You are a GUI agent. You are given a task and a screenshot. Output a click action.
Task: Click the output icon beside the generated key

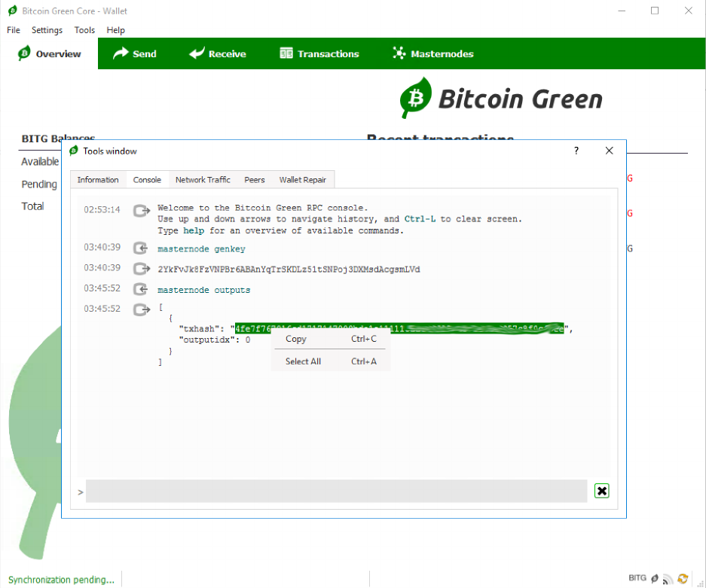click(x=142, y=269)
